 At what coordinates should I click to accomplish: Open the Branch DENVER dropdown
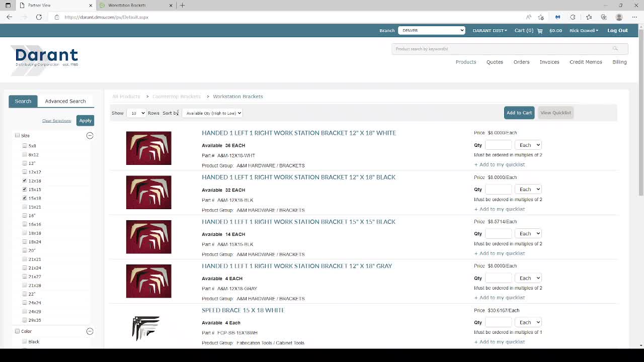tap(432, 30)
